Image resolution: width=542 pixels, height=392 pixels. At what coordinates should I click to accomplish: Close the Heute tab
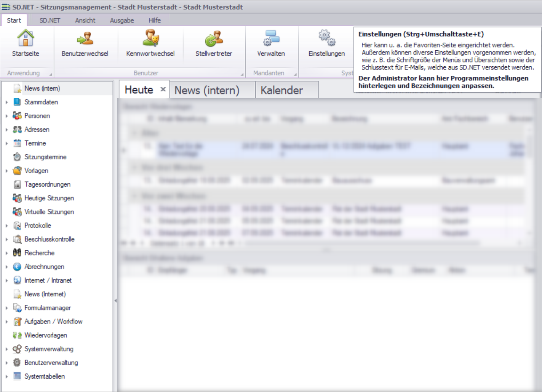tap(163, 89)
